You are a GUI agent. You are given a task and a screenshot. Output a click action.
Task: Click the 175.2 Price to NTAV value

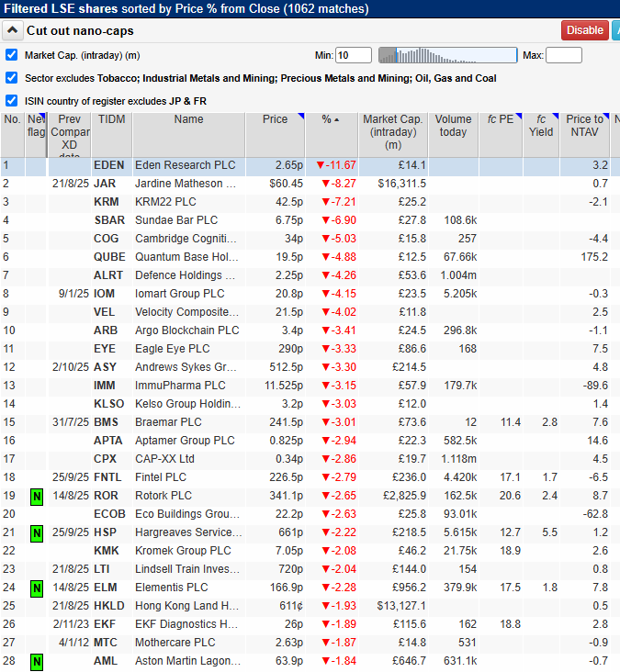click(x=594, y=257)
